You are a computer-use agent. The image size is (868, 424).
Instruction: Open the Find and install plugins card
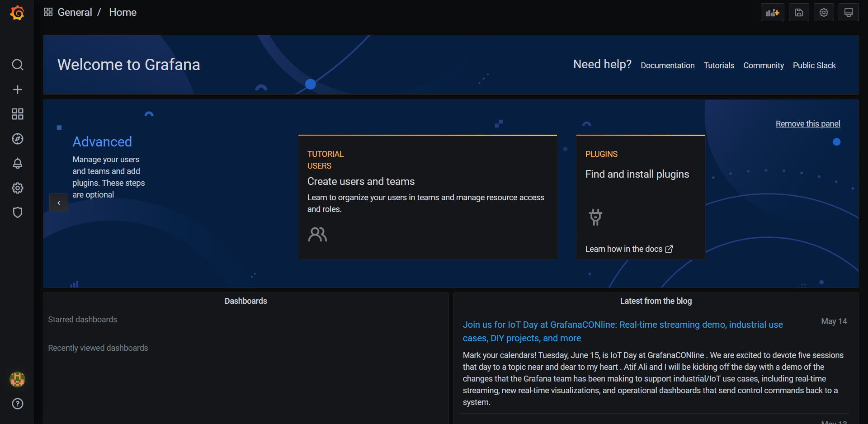click(641, 186)
